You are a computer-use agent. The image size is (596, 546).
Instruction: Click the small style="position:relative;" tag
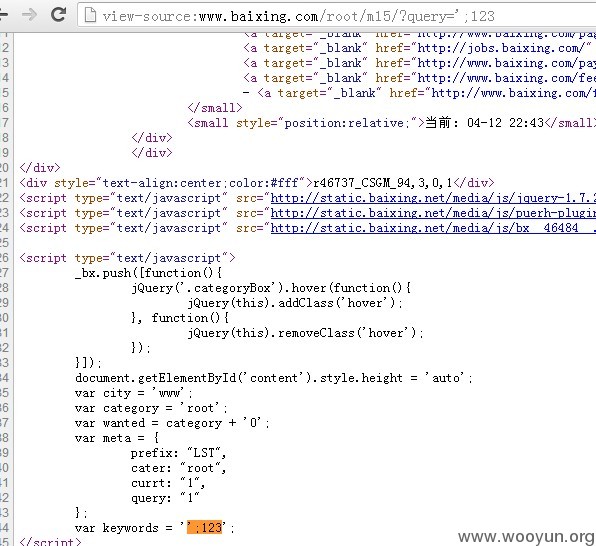pyautogui.click(x=306, y=123)
